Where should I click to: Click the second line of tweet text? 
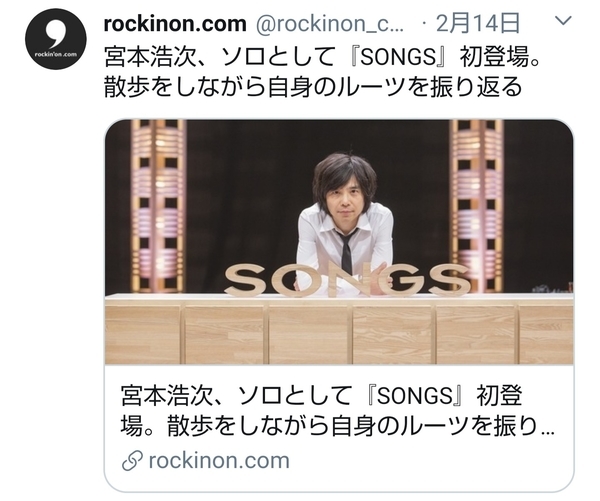coord(313,87)
